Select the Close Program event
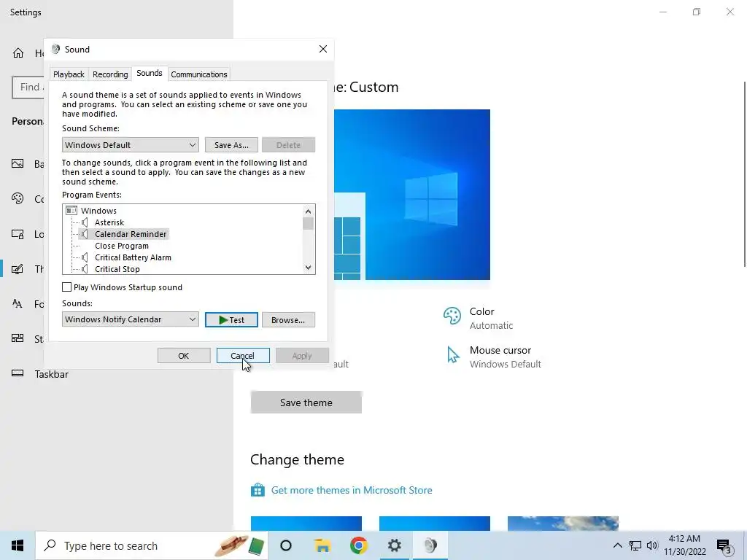The width and height of the screenshot is (747, 560). [122, 246]
